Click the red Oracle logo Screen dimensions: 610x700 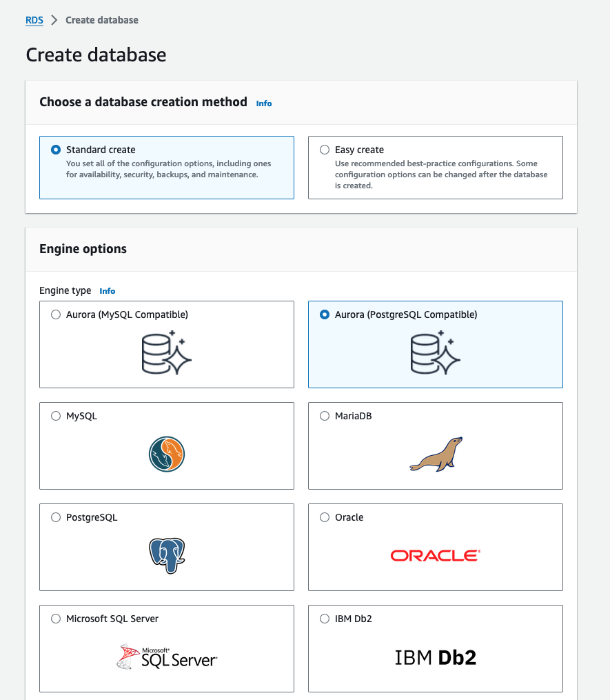pos(435,555)
